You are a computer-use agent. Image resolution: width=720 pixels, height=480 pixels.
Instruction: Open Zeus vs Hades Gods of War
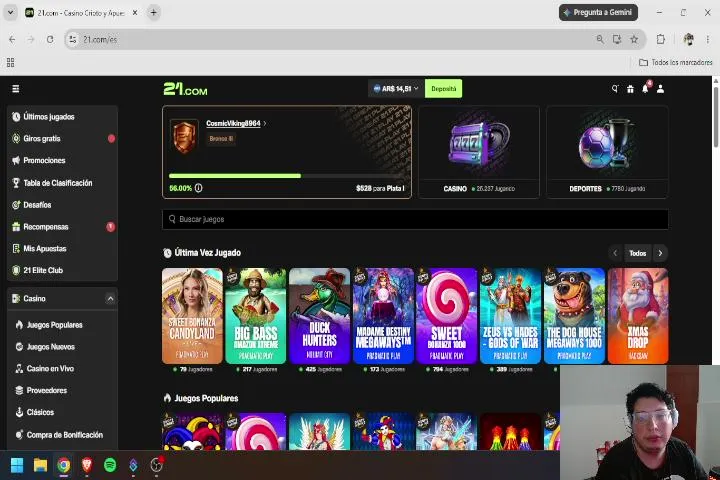[511, 316]
